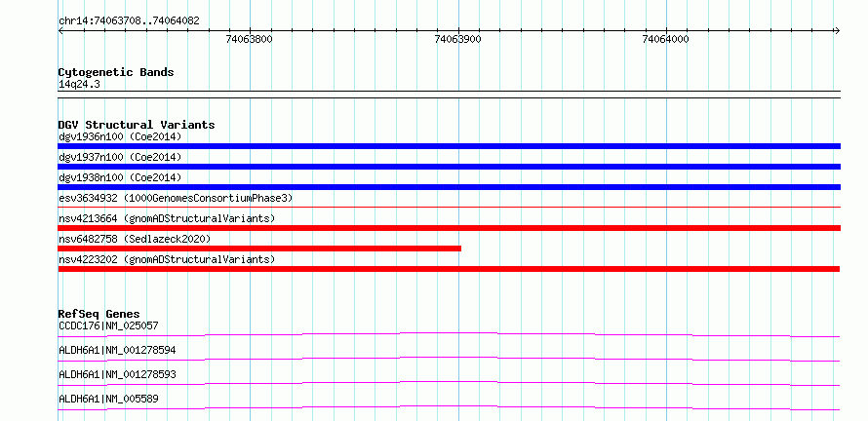Click the 74063800 ruler position label
Viewport: 868px width, 421px height.
249,39
